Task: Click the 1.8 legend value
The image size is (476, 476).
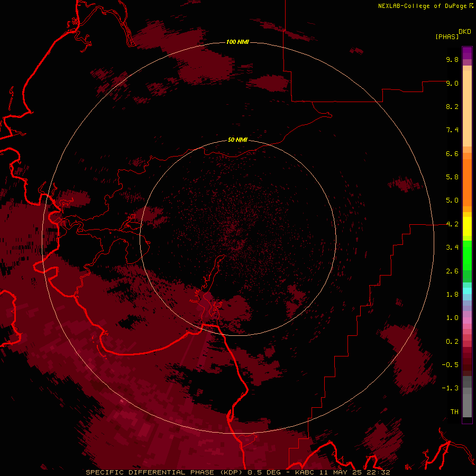Action: click(452, 295)
